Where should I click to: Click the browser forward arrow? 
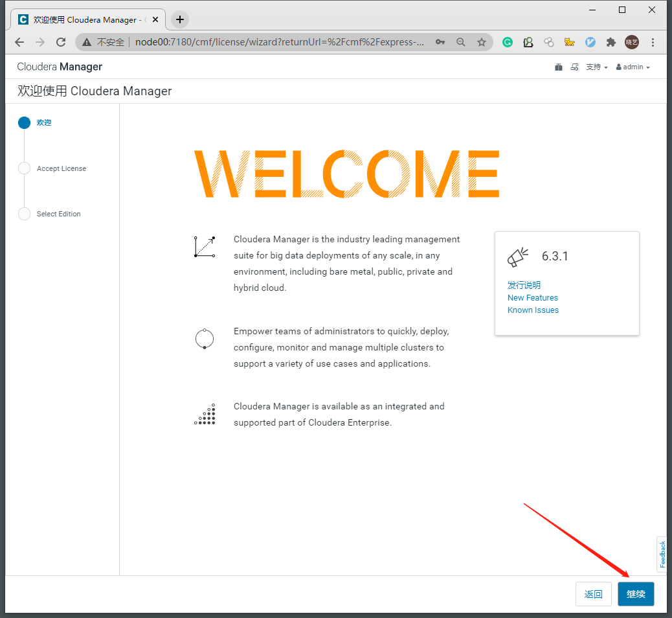coord(40,42)
